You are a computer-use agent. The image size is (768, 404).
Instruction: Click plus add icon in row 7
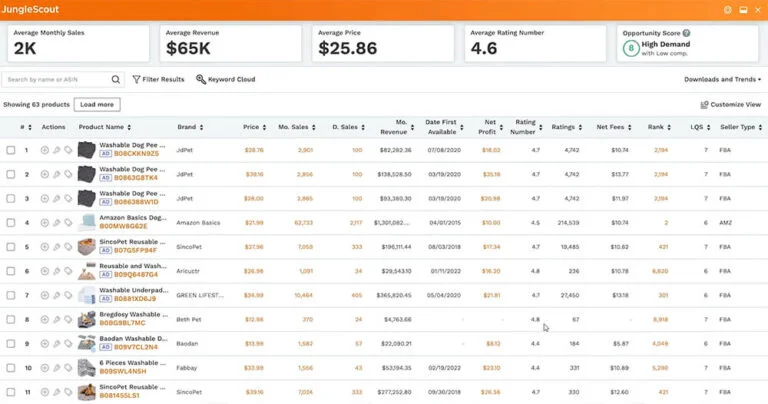click(x=45, y=295)
